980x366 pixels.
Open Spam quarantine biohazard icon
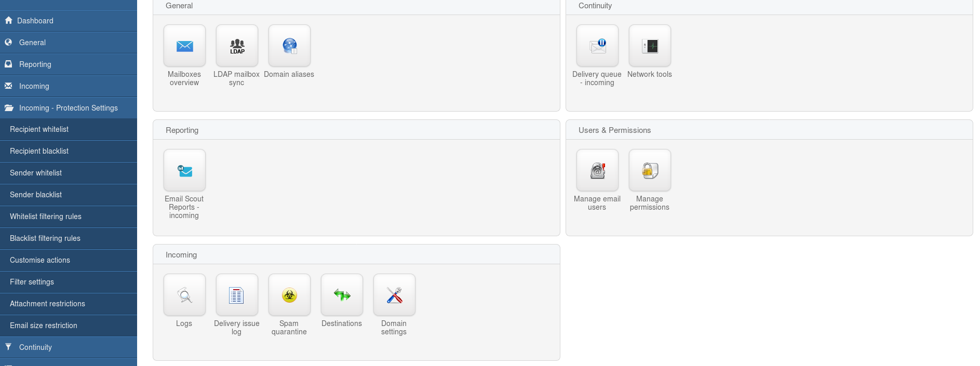[x=289, y=295]
